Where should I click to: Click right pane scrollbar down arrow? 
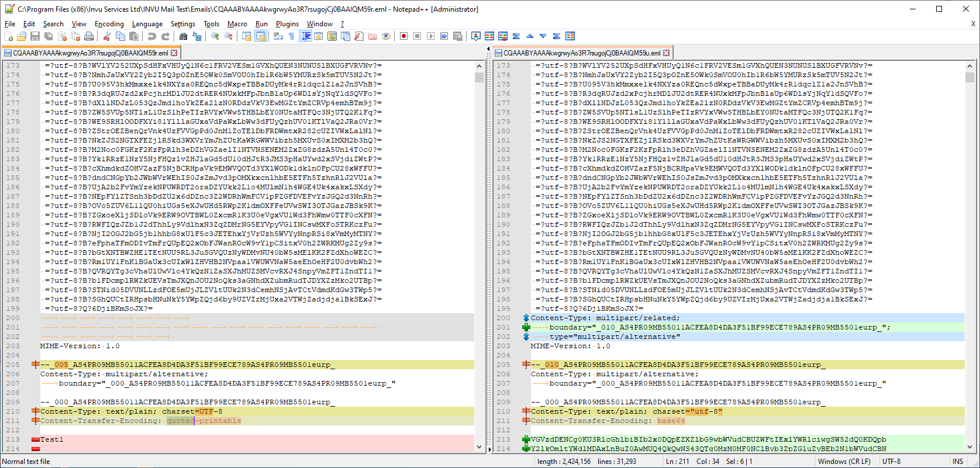coord(970,447)
